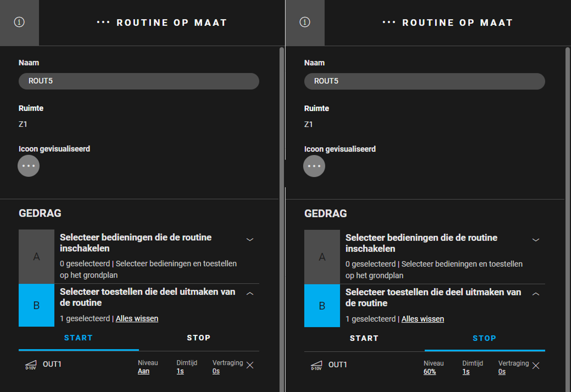Remove OUT1 from the STOP list

click(x=536, y=366)
